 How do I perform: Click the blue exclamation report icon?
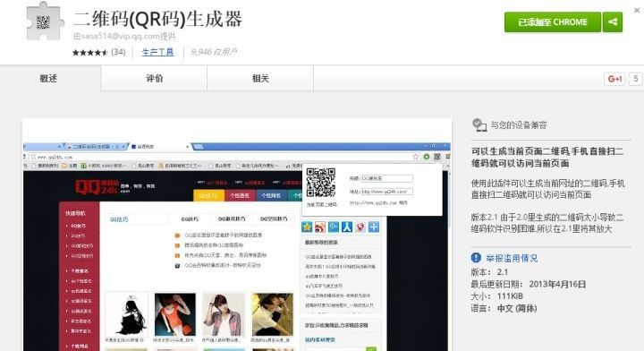pos(476,258)
